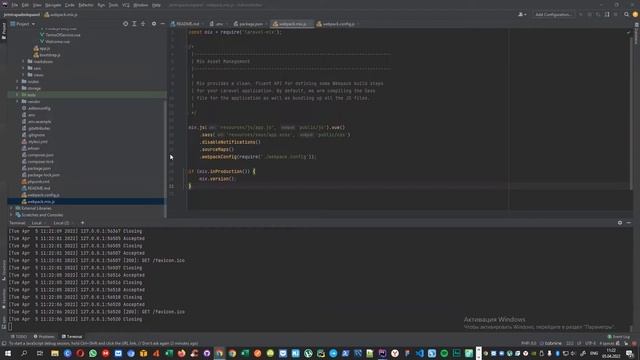Viewport: 640px width, 360px height.
Task: Open TODO tool window button
Action: coord(19,337)
